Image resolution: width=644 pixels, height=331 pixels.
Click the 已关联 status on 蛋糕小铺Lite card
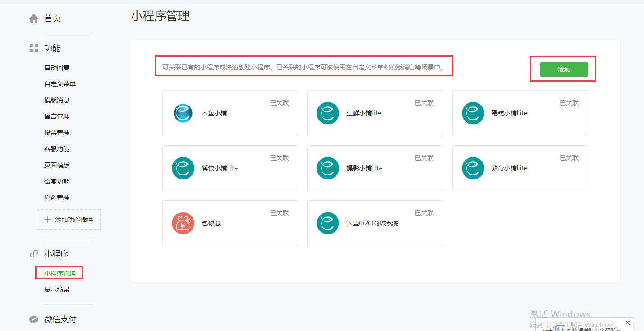(x=569, y=103)
